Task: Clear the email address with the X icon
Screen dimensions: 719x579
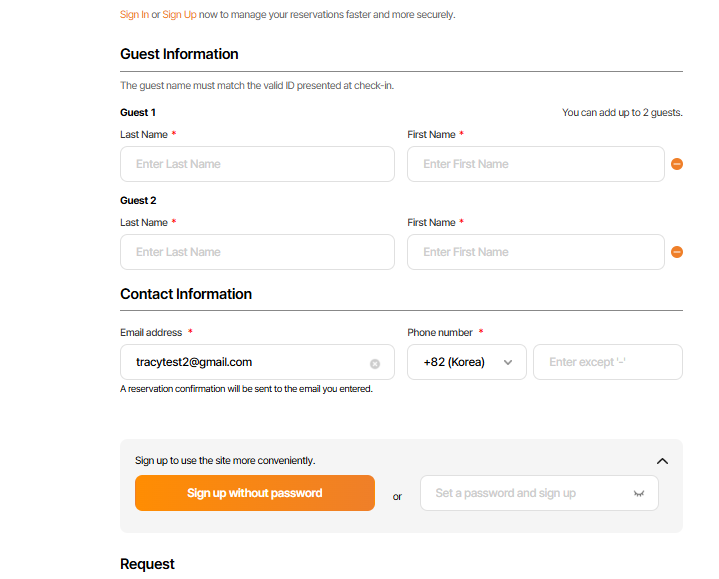Action: (375, 364)
